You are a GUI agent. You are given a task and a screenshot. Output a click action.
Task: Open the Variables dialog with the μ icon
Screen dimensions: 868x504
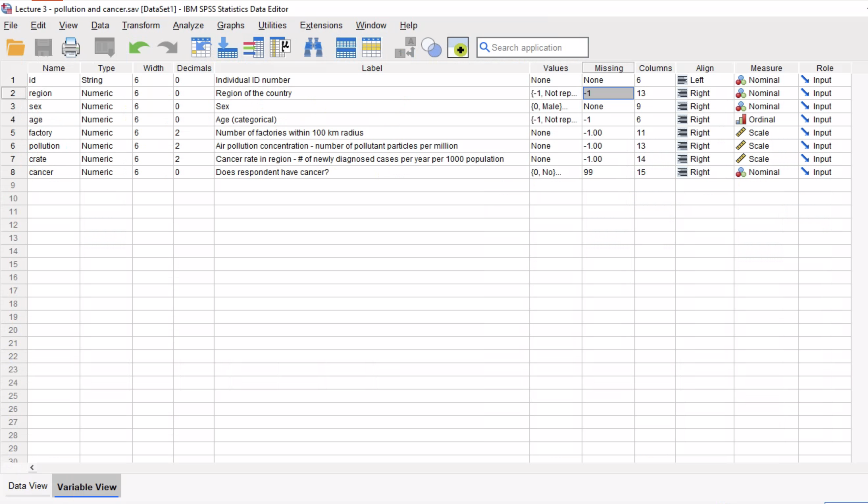coord(280,47)
